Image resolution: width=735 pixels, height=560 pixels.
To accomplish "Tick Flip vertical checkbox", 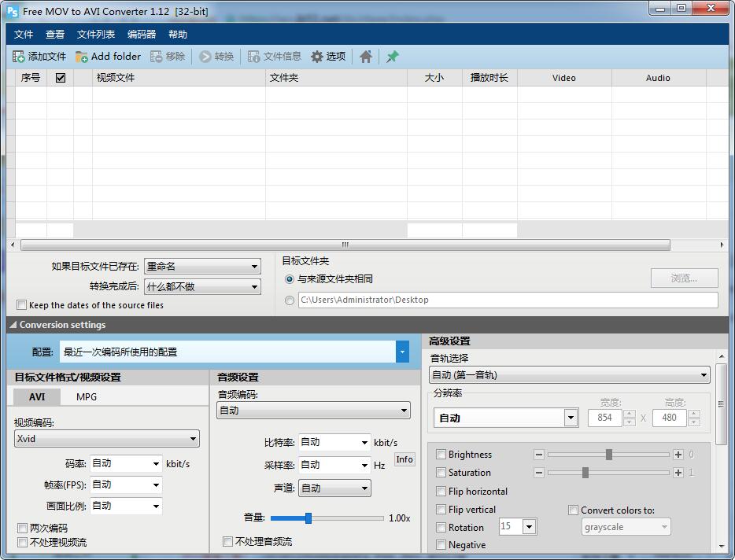I will tap(441, 510).
